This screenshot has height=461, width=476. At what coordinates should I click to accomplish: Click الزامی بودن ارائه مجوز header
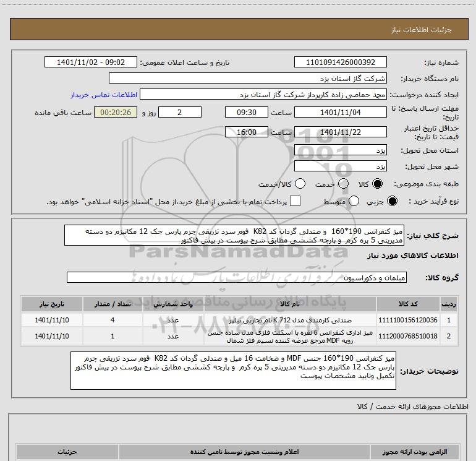[415, 452]
